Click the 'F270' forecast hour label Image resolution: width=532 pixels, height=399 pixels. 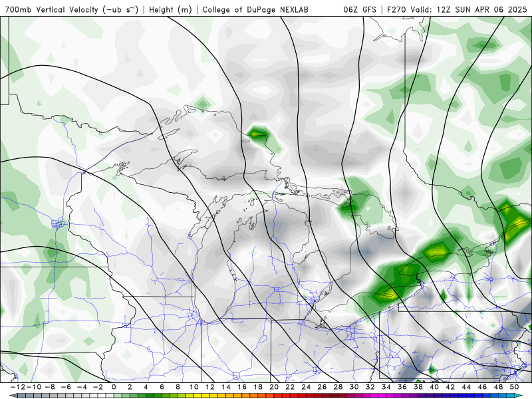[396, 9]
